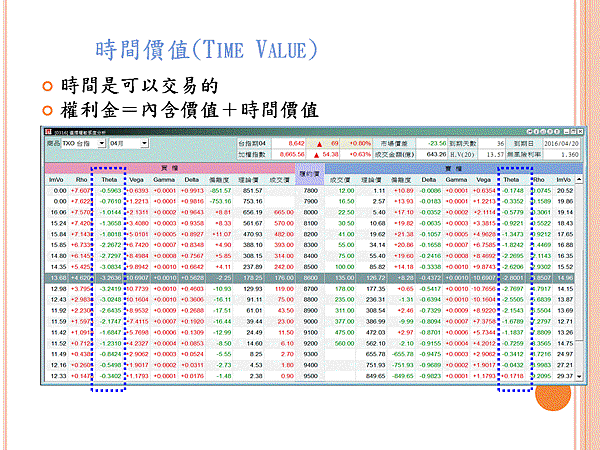Select the highlighted 8600 strike price row
Viewport: 600px width, 450px height.
coord(310,278)
